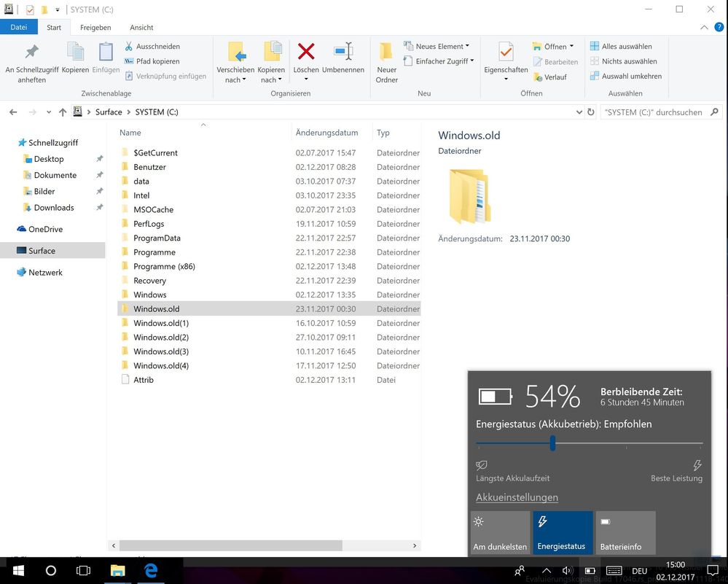728x584 pixels.
Task: Open Akkueinstellungen link
Action: point(517,497)
